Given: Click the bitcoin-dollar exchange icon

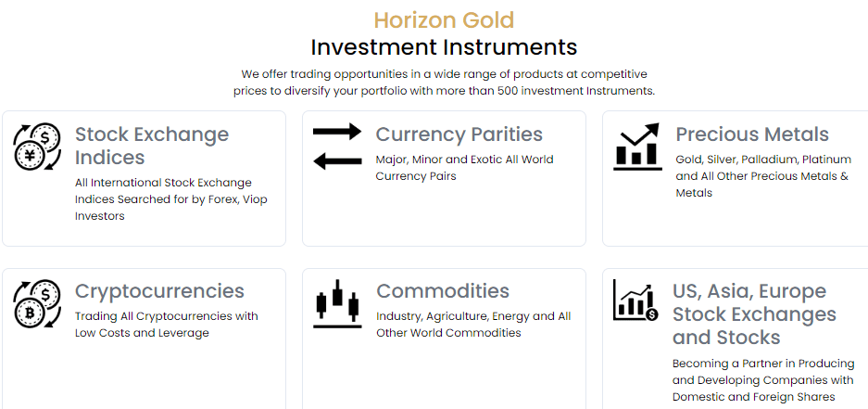Looking at the screenshot, I should coord(37,303).
